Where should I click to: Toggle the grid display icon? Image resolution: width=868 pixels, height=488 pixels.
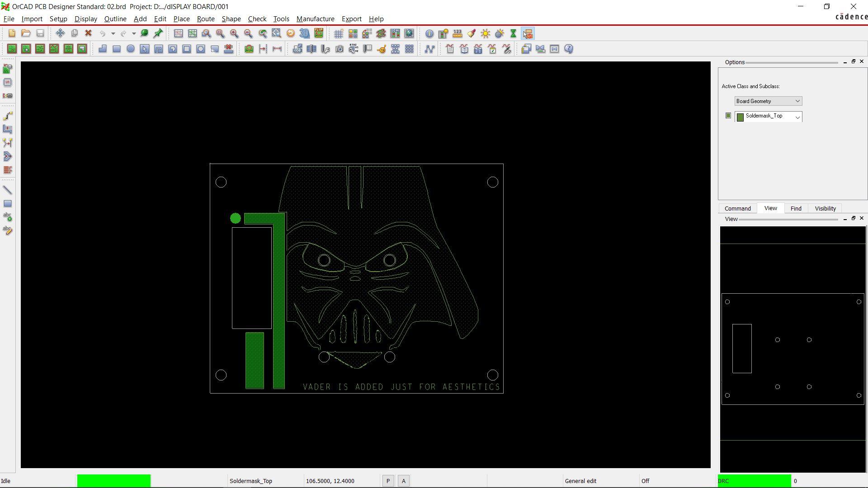339,33
